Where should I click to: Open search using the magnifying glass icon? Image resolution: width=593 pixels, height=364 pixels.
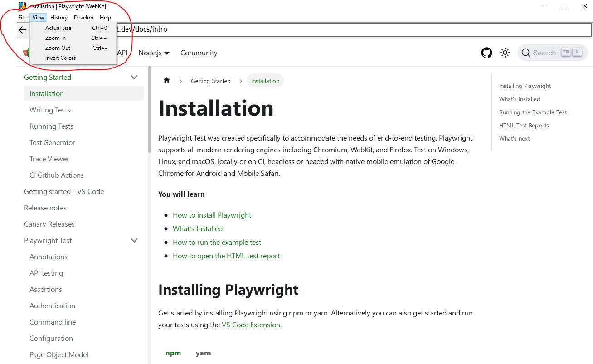click(526, 53)
